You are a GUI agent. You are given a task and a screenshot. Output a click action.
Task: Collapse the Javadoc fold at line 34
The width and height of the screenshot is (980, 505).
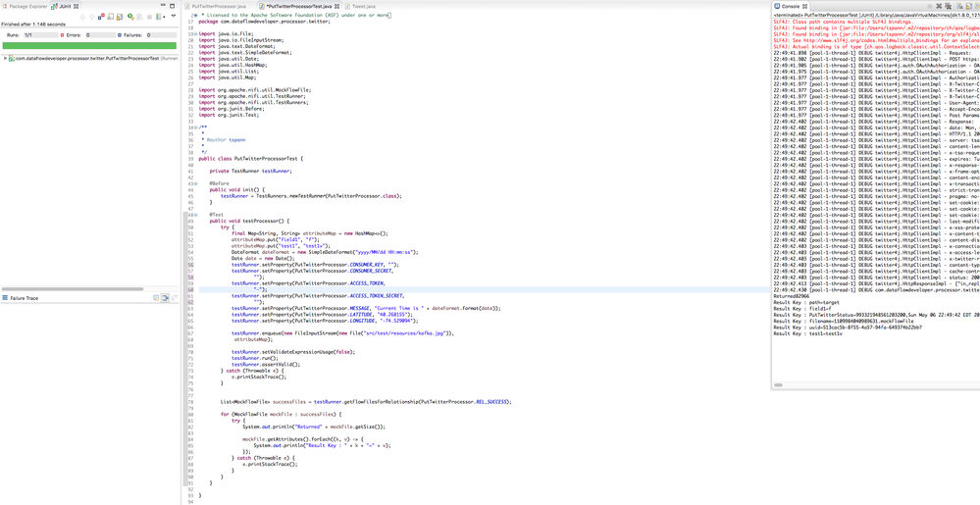tap(195, 126)
